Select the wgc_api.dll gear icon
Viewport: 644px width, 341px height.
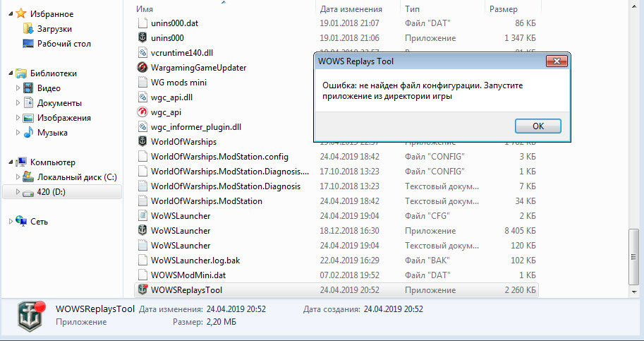[142, 97]
